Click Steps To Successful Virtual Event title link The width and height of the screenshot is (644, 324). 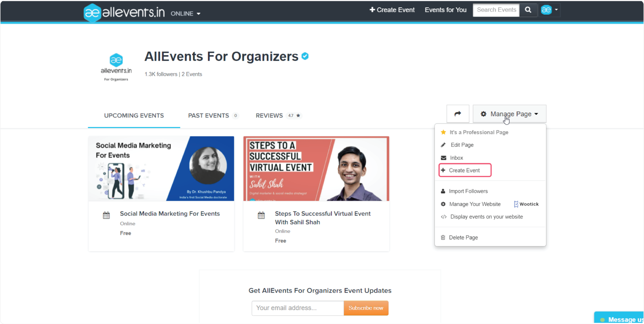pyautogui.click(x=322, y=218)
